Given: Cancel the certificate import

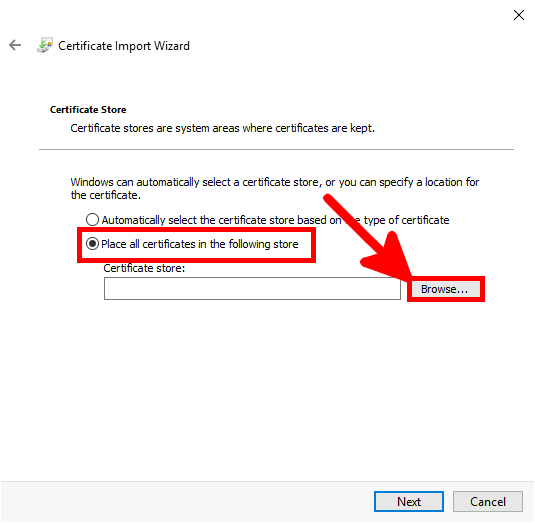Looking at the screenshot, I should [488, 502].
